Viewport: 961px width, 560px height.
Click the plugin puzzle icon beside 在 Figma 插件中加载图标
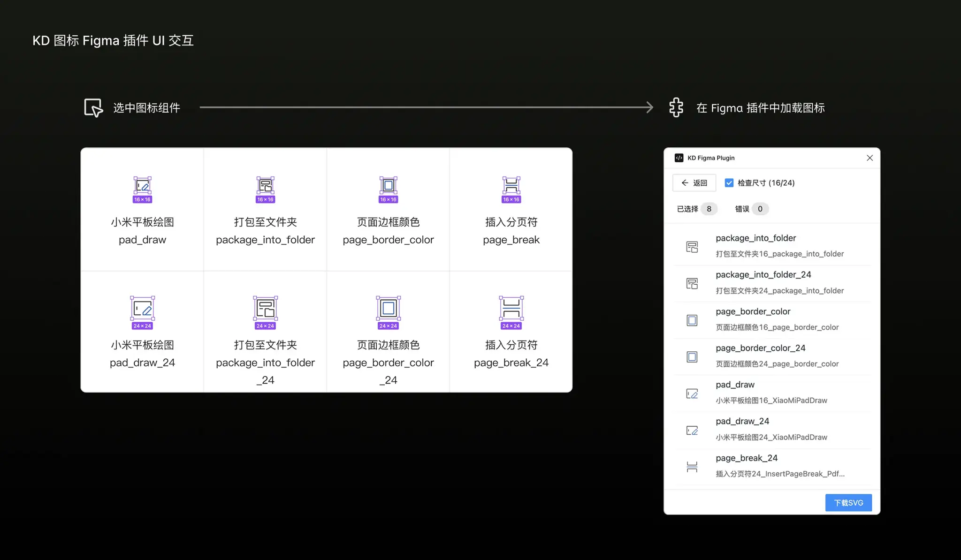[676, 108]
